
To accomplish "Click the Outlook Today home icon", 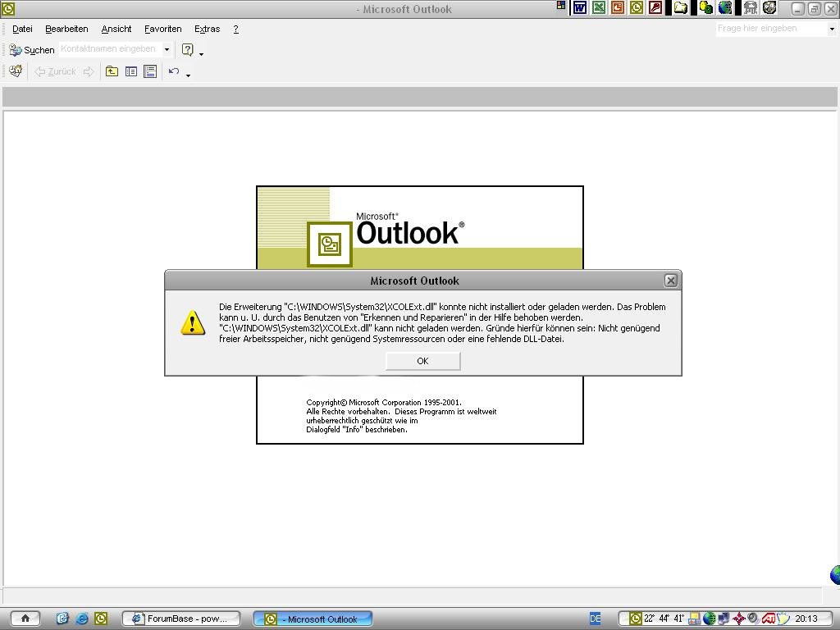I will coord(16,71).
